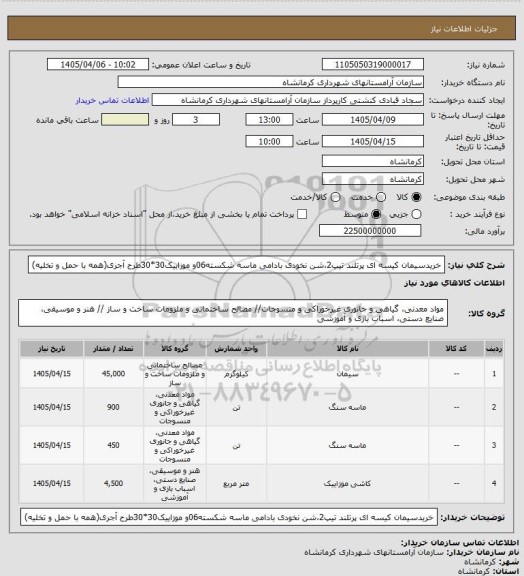Click the هنر و موسیقی group cell in row 4
The width and height of the screenshot is (524, 576).
[x=175, y=484]
